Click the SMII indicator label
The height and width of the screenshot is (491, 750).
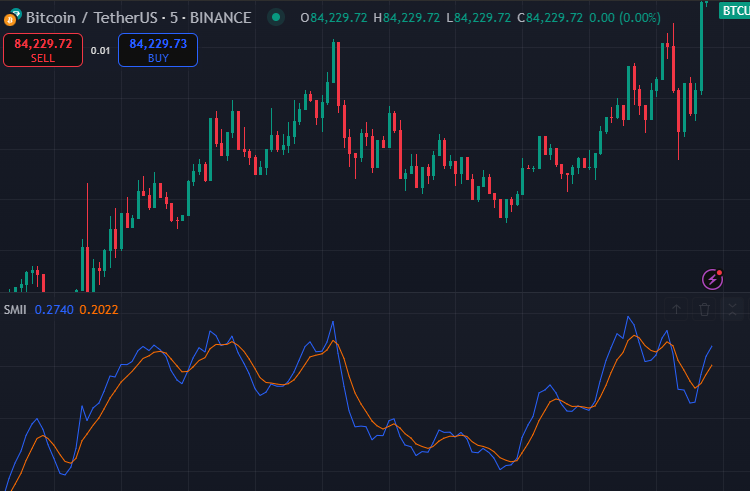point(15,310)
